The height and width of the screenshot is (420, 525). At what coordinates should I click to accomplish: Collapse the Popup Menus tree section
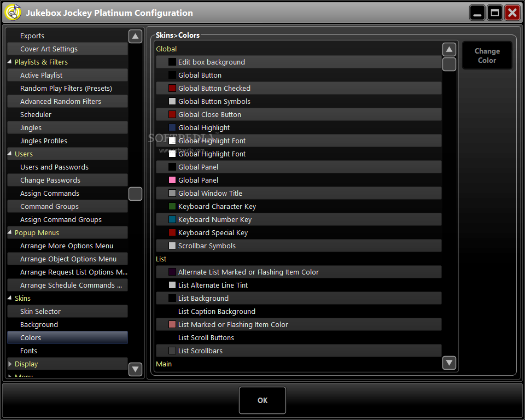point(10,232)
